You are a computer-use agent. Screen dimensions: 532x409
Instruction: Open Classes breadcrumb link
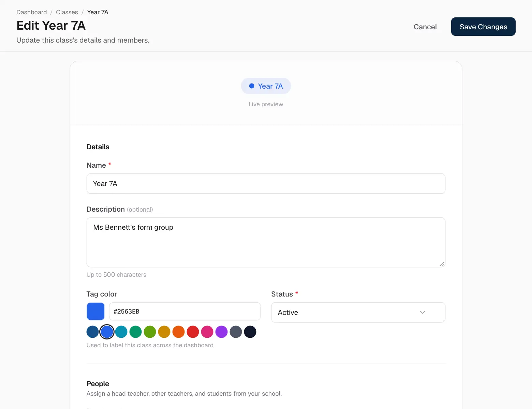point(67,12)
